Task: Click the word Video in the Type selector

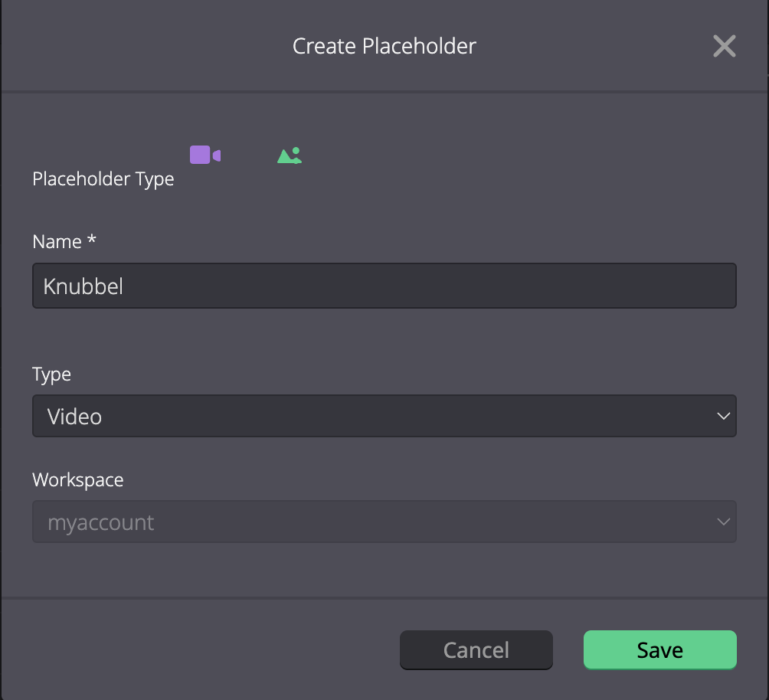Action: 74,417
